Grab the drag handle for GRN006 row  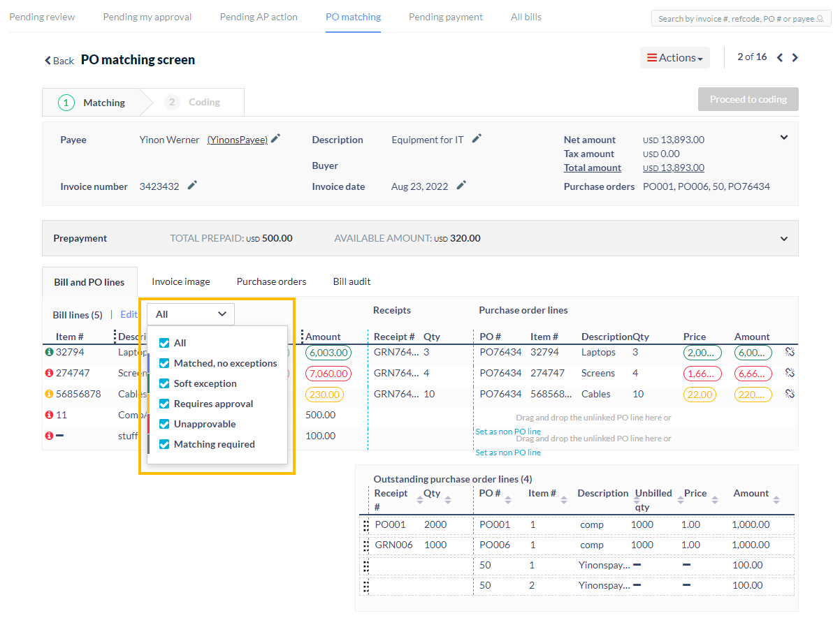pyautogui.click(x=365, y=545)
